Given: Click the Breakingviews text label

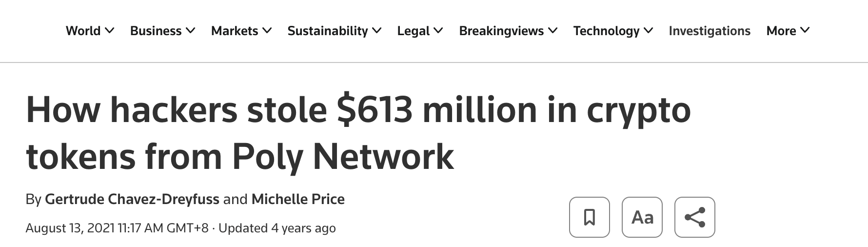Looking at the screenshot, I should click(501, 31).
